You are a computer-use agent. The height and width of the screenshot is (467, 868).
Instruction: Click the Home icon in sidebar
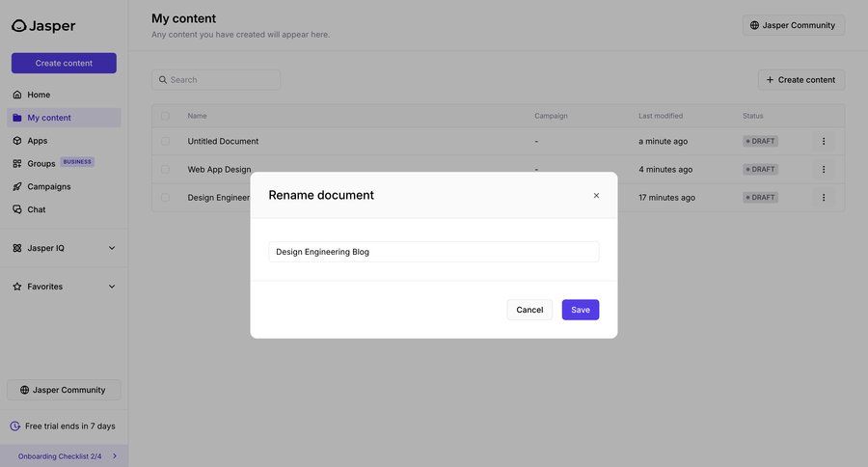(x=17, y=95)
